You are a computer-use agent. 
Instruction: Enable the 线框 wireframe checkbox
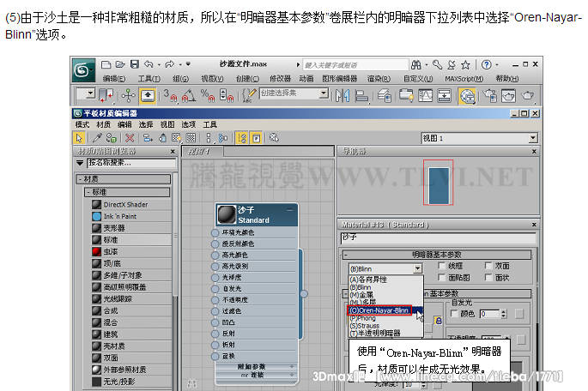click(440, 267)
